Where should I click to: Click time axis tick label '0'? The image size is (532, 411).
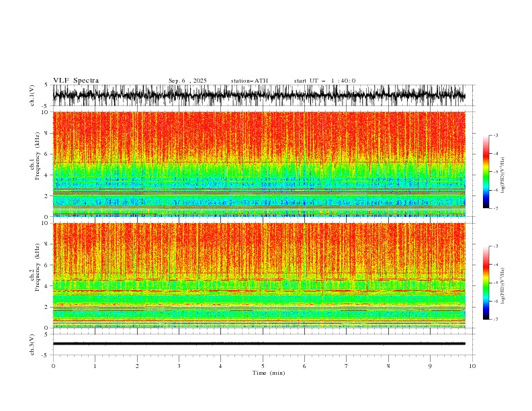pyautogui.click(x=53, y=366)
